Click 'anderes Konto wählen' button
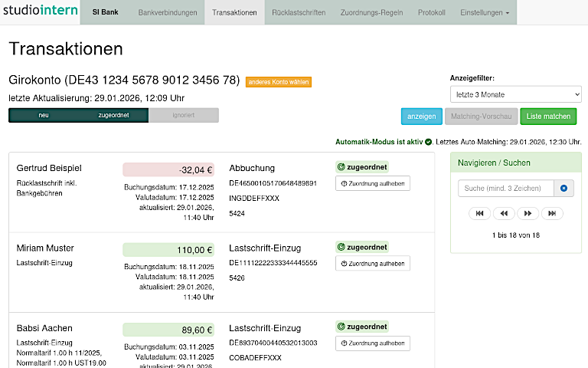The width and height of the screenshot is (588, 368). pyautogui.click(x=278, y=82)
